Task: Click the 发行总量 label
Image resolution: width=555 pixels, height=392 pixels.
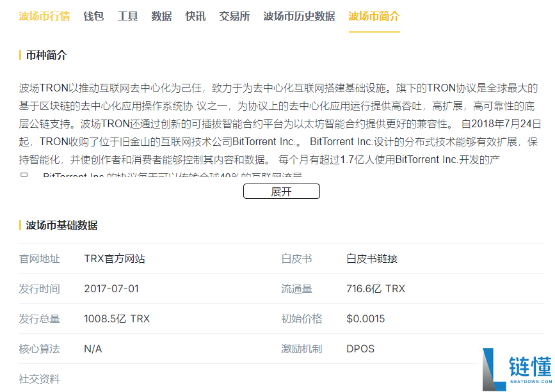Action: tap(39, 319)
